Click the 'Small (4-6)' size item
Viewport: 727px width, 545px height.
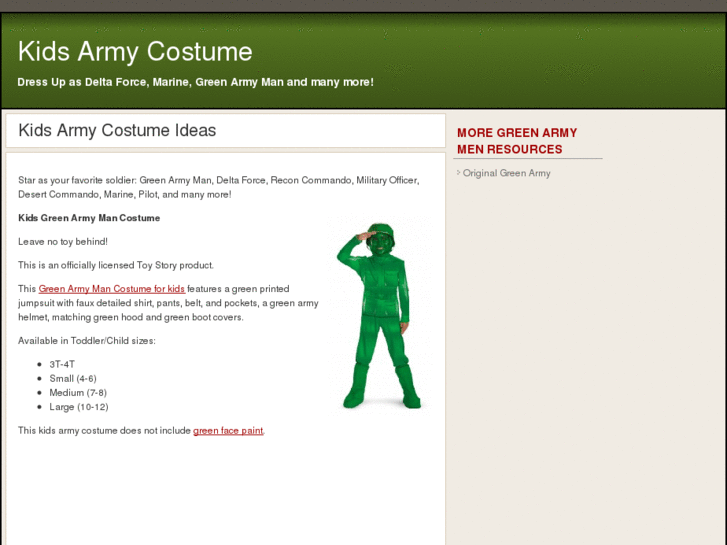pos(73,378)
